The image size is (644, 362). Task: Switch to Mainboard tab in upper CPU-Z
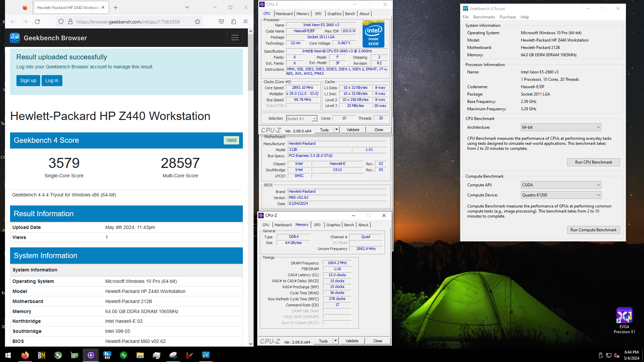click(284, 14)
